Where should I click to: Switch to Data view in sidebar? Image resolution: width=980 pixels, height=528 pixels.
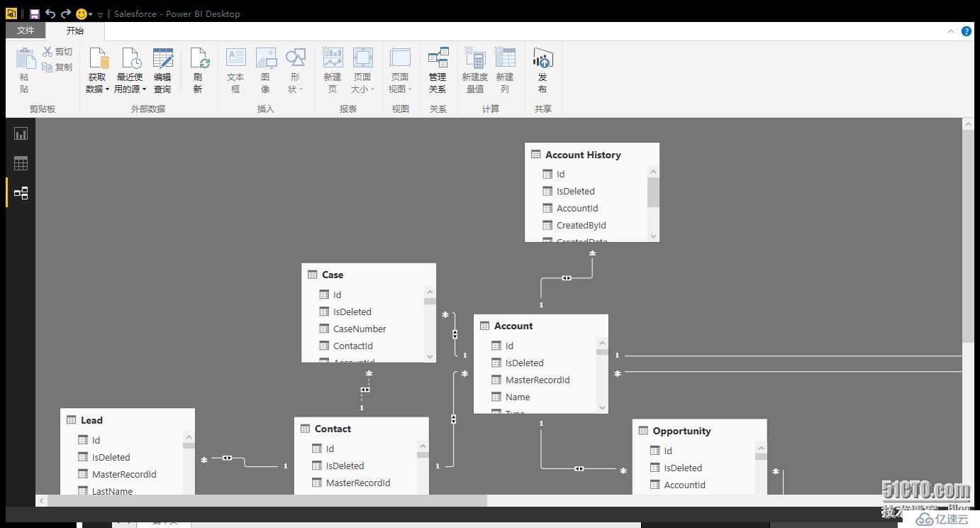21,163
